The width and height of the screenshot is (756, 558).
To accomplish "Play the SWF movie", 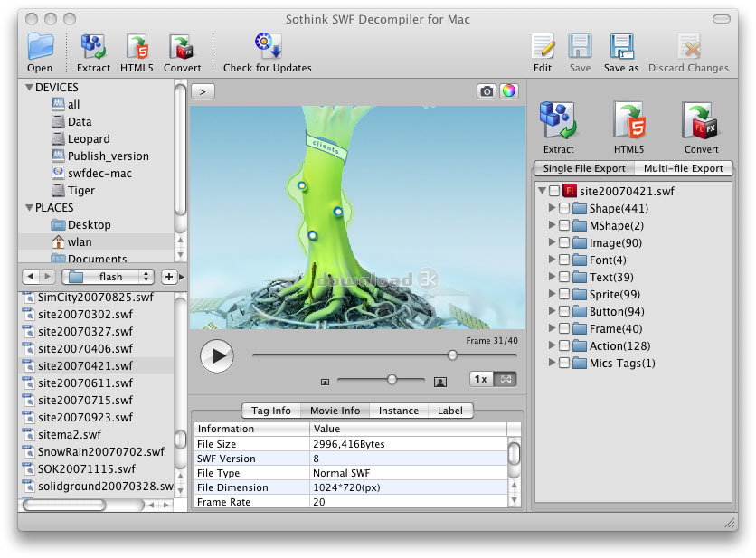I will [217, 356].
